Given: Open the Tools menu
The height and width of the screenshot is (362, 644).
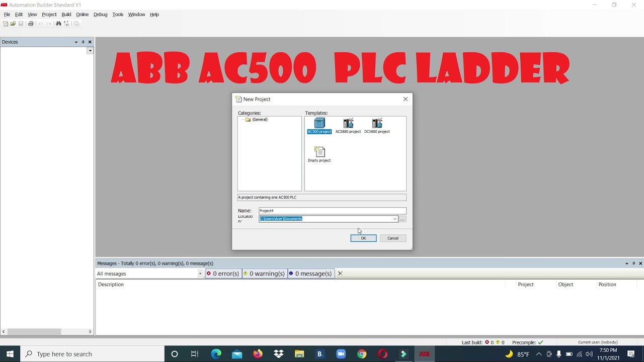Looking at the screenshot, I should click(x=118, y=15).
